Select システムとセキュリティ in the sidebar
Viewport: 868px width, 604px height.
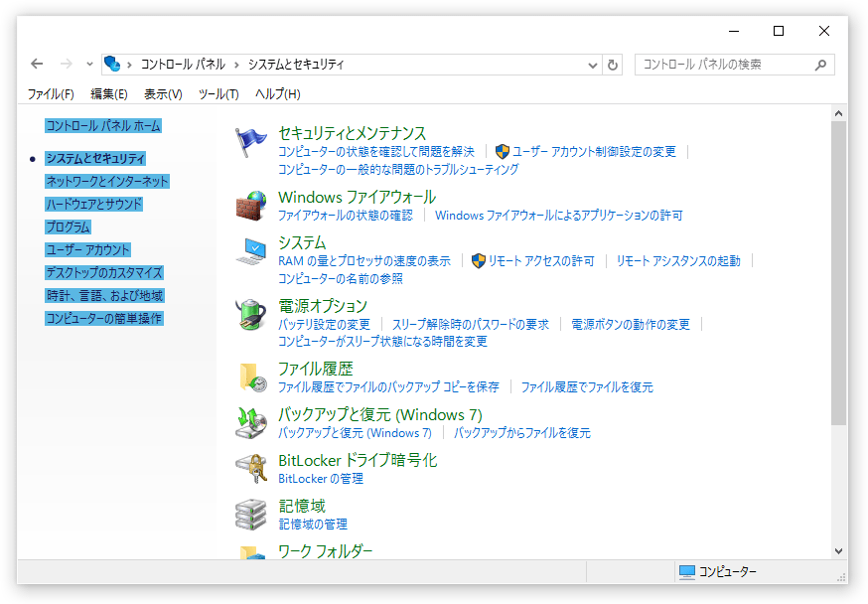pyautogui.click(x=95, y=158)
